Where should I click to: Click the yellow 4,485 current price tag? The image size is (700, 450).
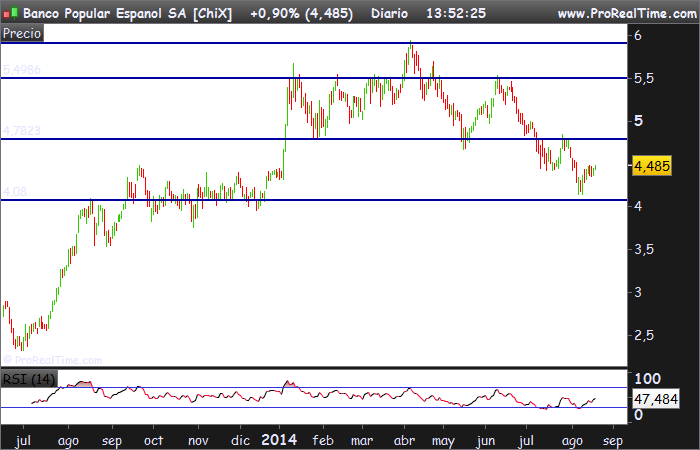(652, 166)
